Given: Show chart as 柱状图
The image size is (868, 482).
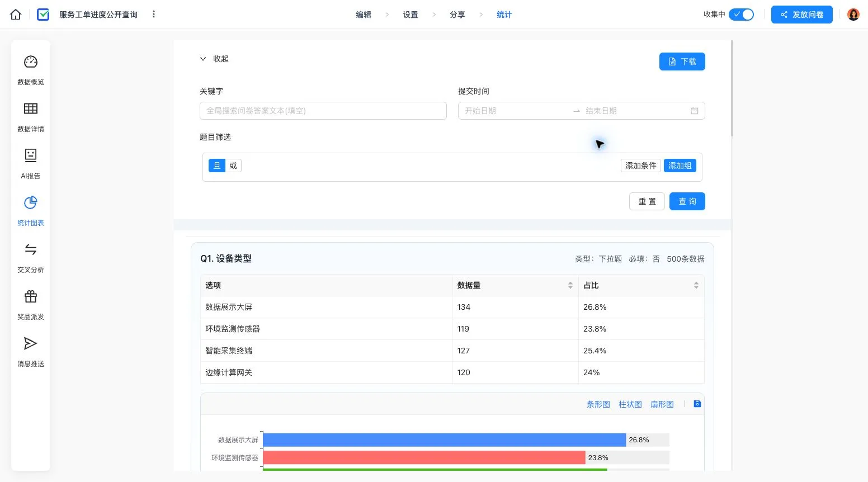Looking at the screenshot, I should pos(630,404).
